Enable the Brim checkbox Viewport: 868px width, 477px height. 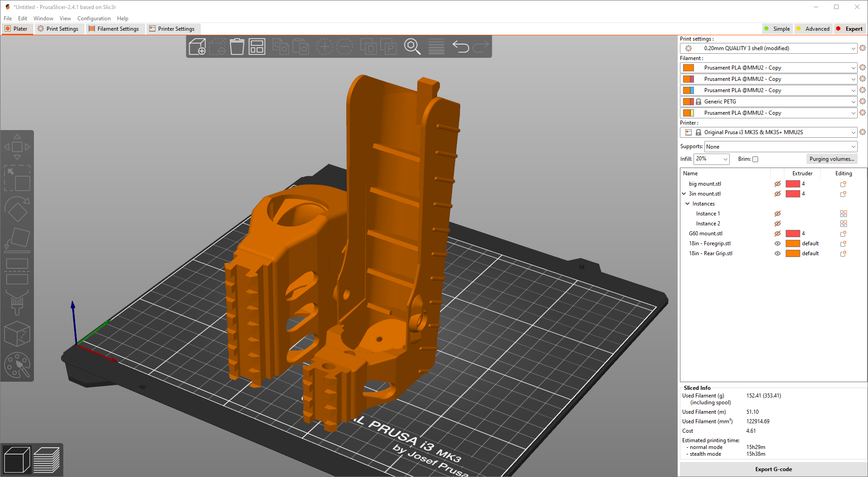pos(755,159)
